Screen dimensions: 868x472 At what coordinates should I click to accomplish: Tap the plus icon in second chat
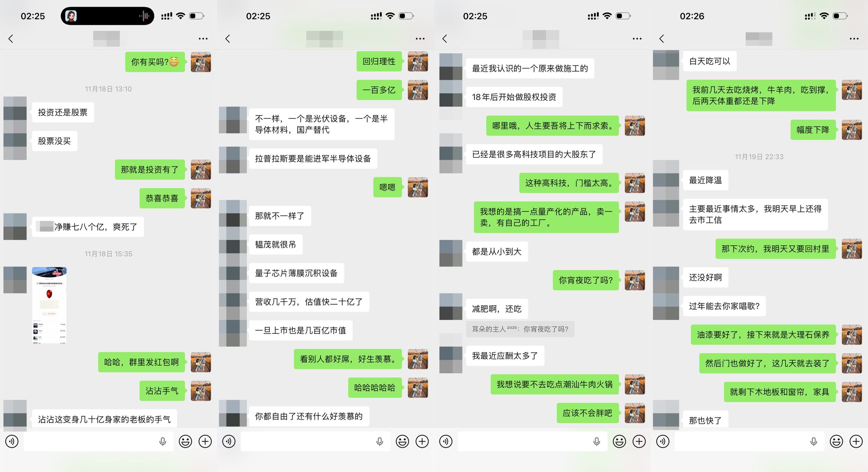coord(422,441)
